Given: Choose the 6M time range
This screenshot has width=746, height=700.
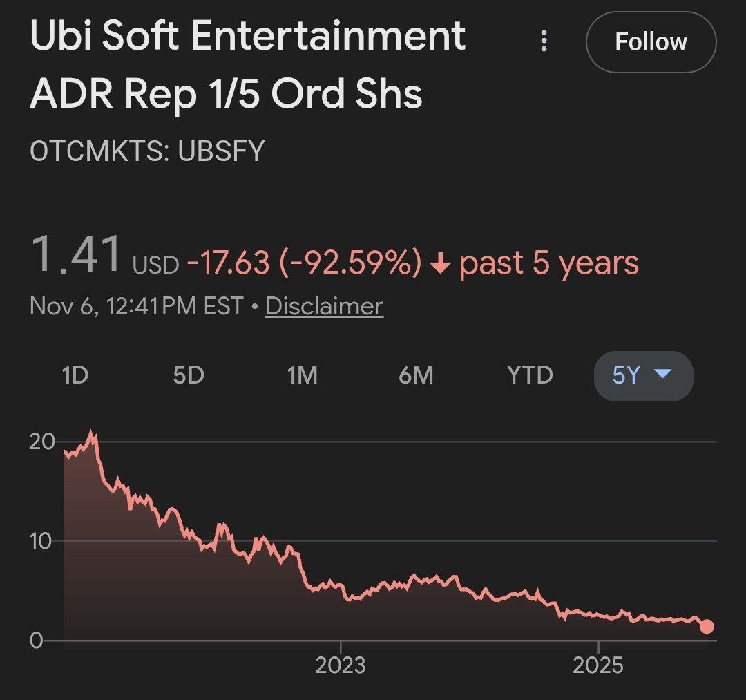Looking at the screenshot, I should point(416,375).
